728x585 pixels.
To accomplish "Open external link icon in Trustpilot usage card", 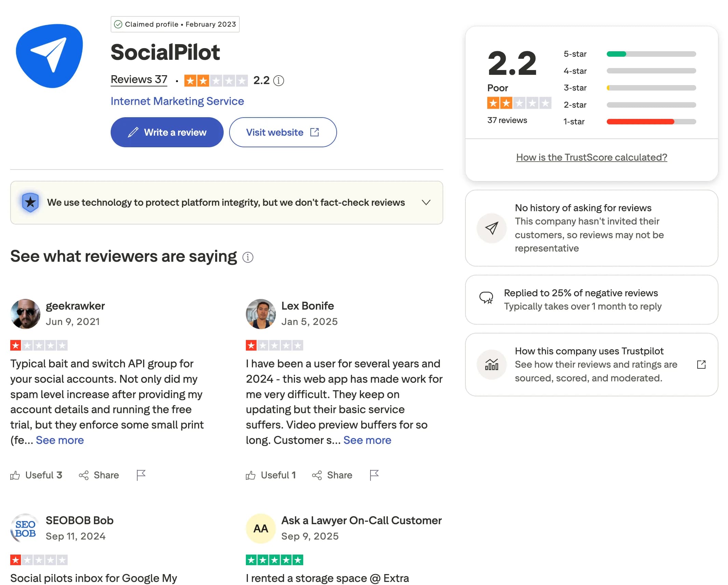I will [701, 365].
